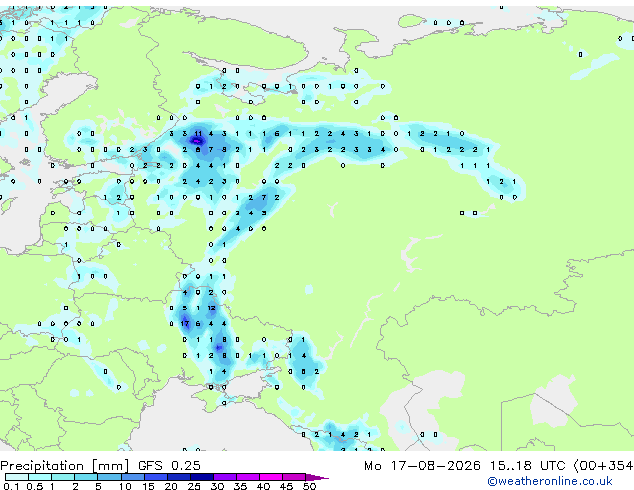The height and width of the screenshot is (490, 634).
Task: Click the 0.1–0.5 mm legend color swatch
Action: coord(17,477)
